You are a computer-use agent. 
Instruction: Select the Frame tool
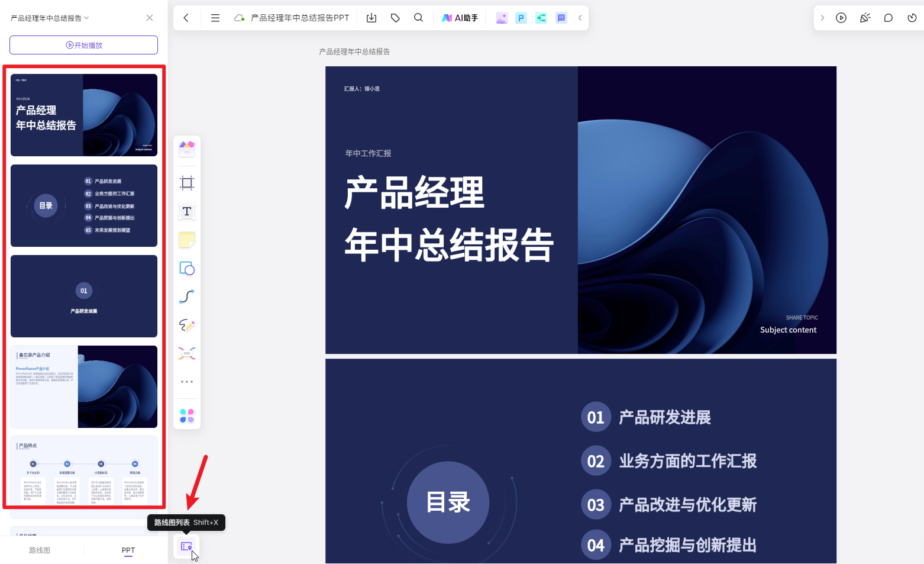[x=187, y=183]
